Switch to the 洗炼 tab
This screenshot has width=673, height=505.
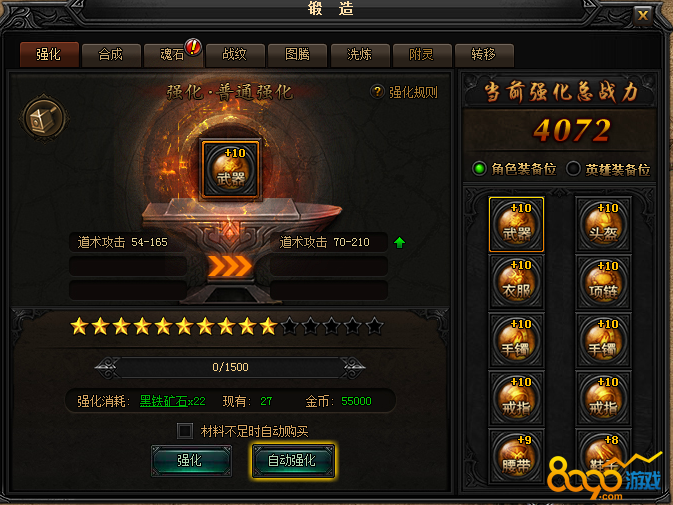coord(360,55)
